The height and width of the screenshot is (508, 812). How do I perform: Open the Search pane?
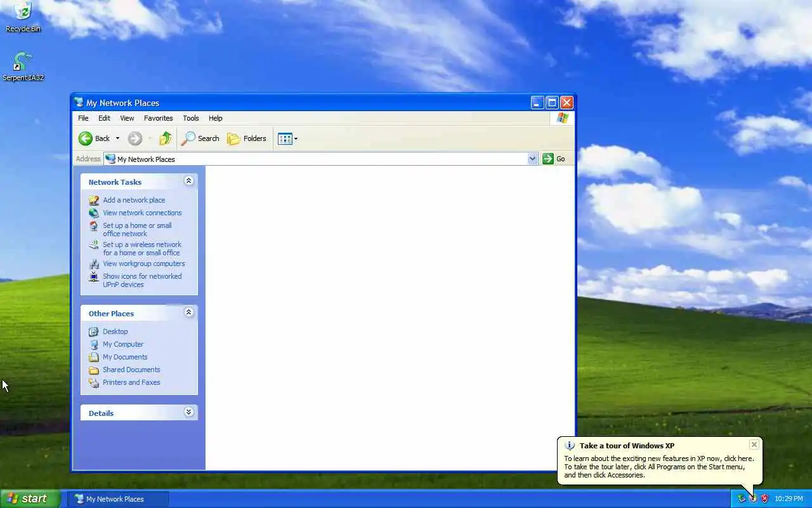pos(200,138)
